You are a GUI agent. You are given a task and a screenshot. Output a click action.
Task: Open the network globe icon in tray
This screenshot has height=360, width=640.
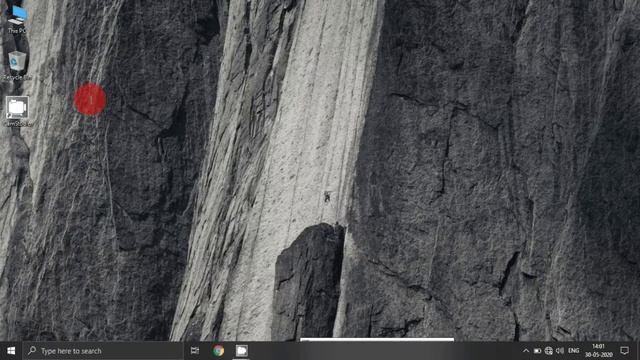pos(549,351)
